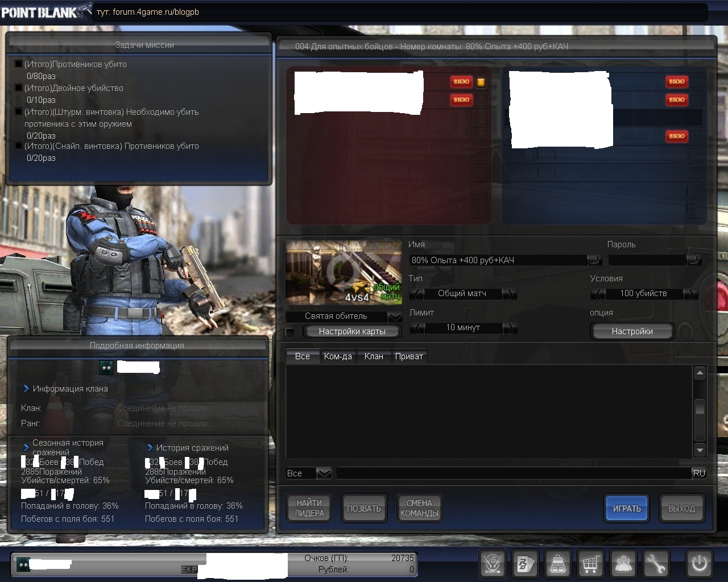728x582 pixels.
Task: Check the Противников убито mission box
Action: click(x=18, y=64)
